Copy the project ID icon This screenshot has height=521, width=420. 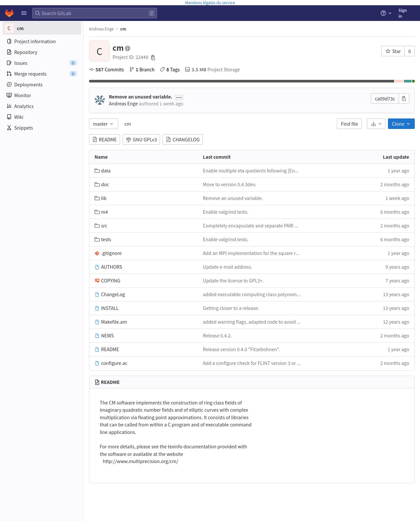coord(153,58)
